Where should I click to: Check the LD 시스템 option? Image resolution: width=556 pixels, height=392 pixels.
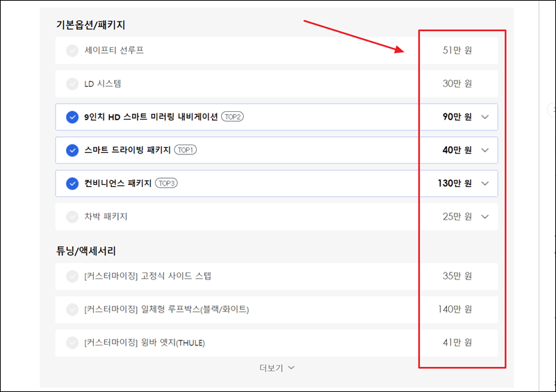coord(72,83)
